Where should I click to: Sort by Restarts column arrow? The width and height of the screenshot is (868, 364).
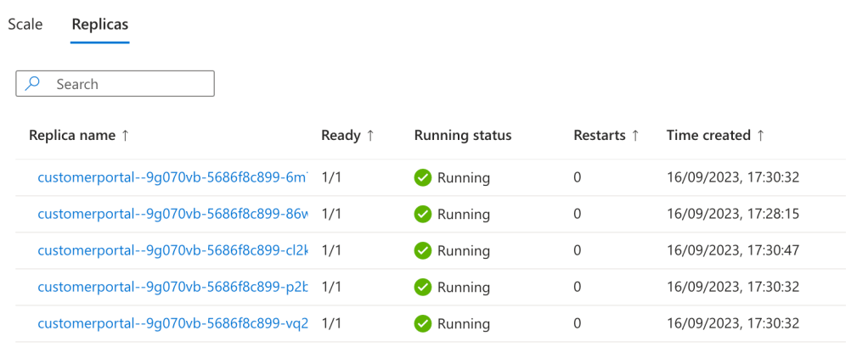click(635, 136)
